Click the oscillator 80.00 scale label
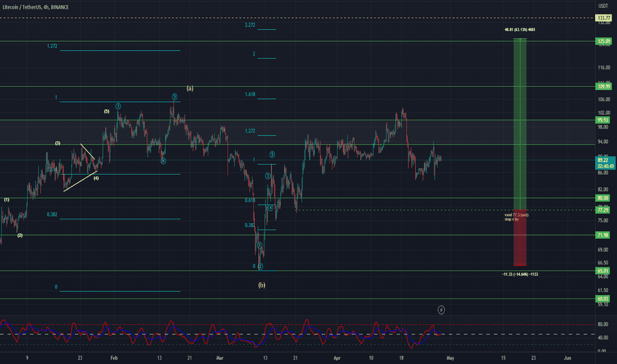Screen dimensions: 617x364 602,325
